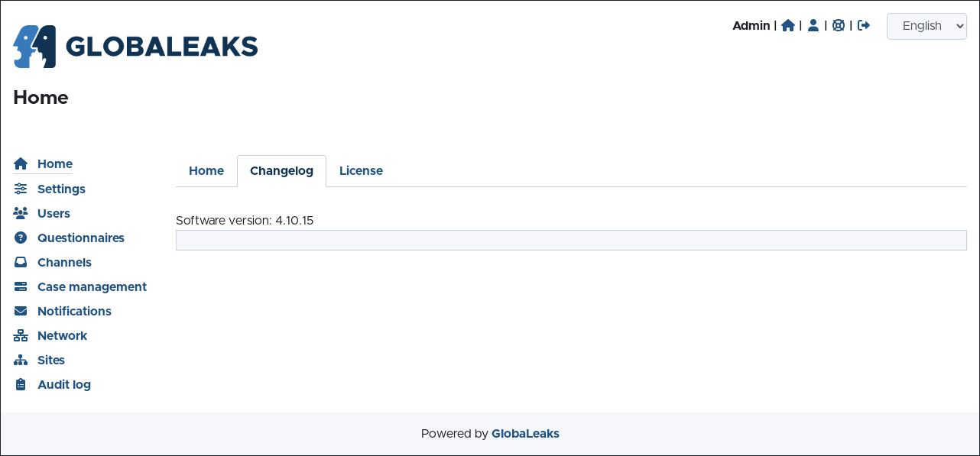Click the sliders icon beside Settings
The image size is (980, 456).
point(21,189)
